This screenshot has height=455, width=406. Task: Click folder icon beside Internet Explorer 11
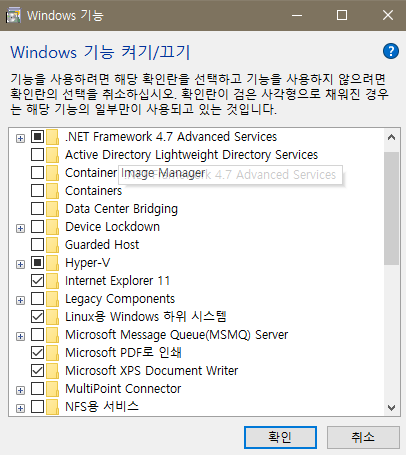[x=53, y=281]
